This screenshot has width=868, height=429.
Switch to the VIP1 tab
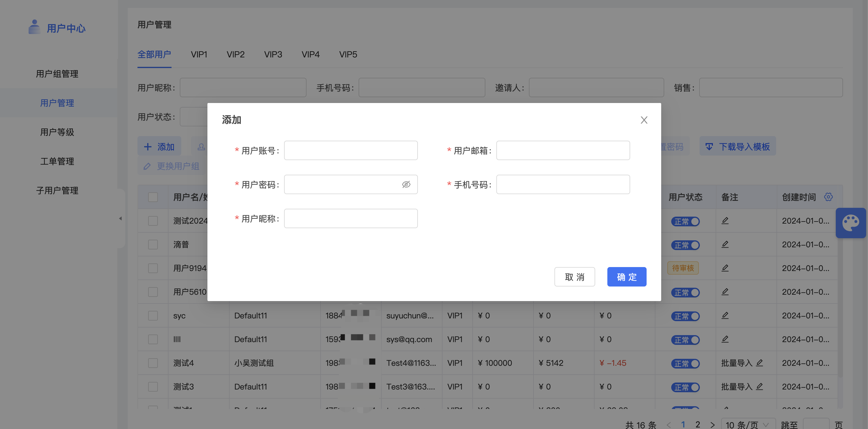pyautogui.click(x=199, y=54)
